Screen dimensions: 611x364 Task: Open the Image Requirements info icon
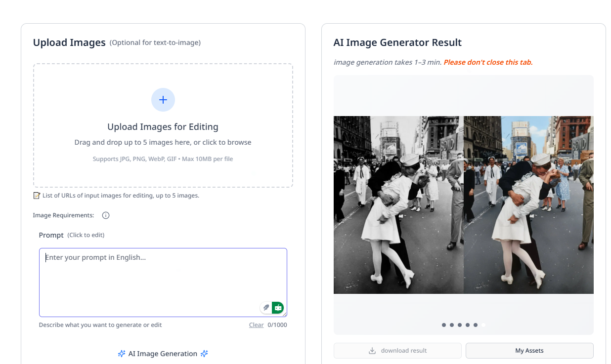coord(106,215)
